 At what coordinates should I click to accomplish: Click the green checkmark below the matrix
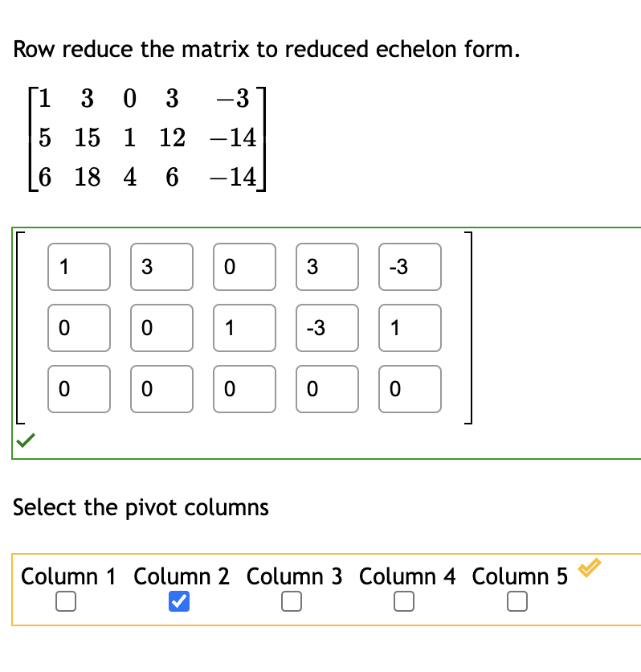pos(27,440)
